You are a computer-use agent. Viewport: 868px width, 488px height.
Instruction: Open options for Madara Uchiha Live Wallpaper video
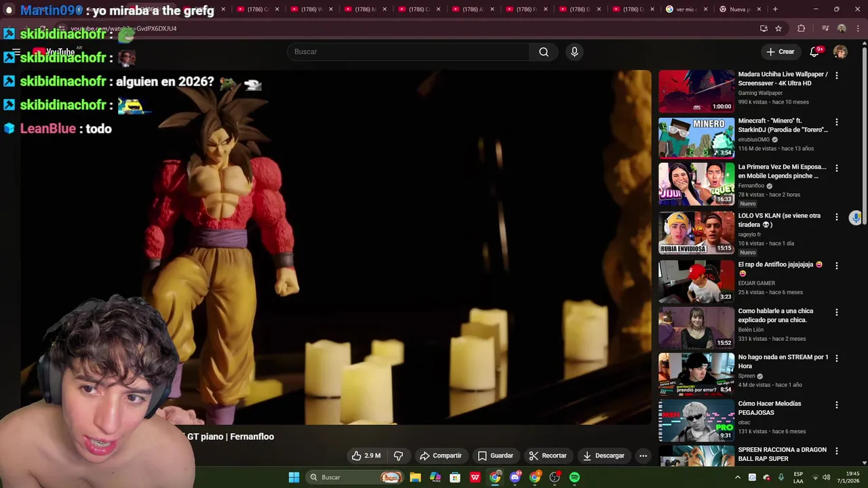(836, 76)
